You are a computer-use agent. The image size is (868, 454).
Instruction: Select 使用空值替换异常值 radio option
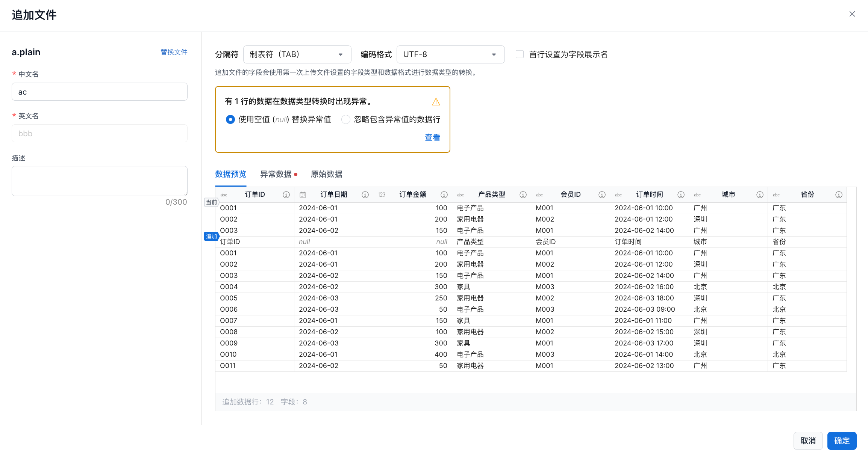[230, 119]
